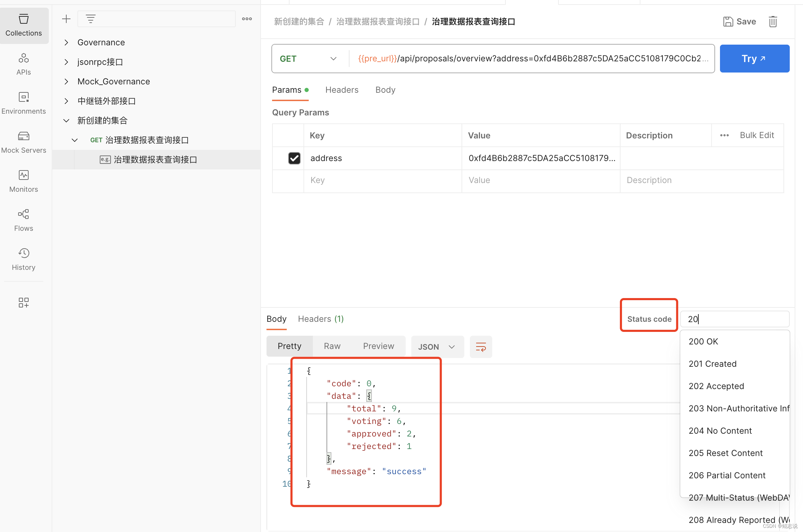Toggle the address query param checkbox
Image resolution: width=803 pixels, height=532 pixels.
(x=294, y=158)
